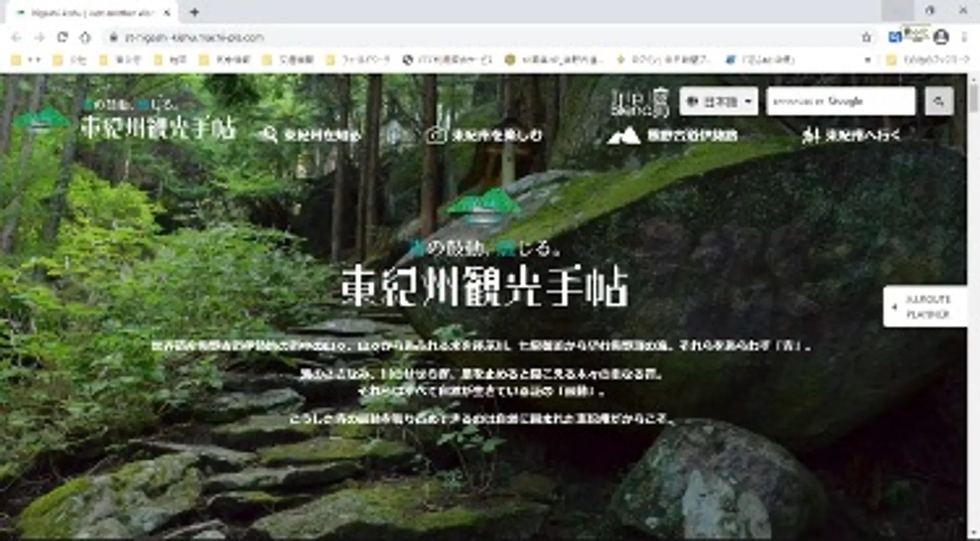
Task: Open the Chrome profile avatar
Action: tap(941, 37)
